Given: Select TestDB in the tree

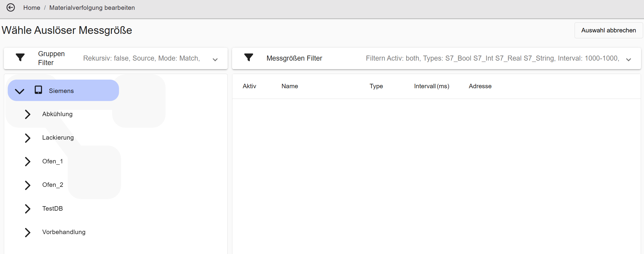Looking at the screenshot, I should click(53, 209).
